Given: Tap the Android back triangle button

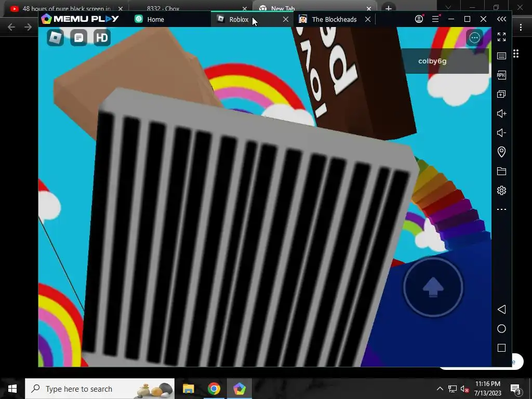Looking at the screenshot, I should tap(501, 310).
